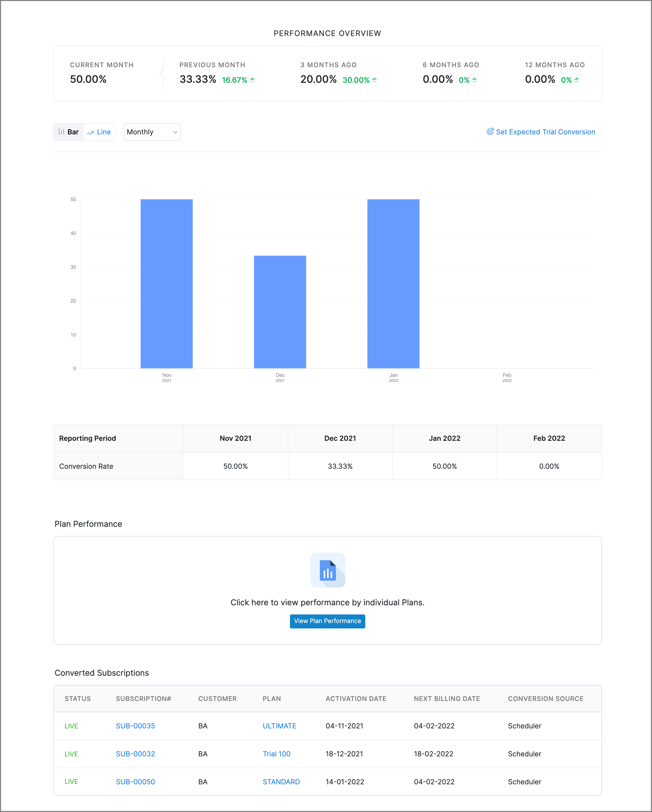The height and width of the screenshot is (812, 652).
Task: Click the target icon beside Set Expected Trial Conversion
Action: tap(490, 131)
